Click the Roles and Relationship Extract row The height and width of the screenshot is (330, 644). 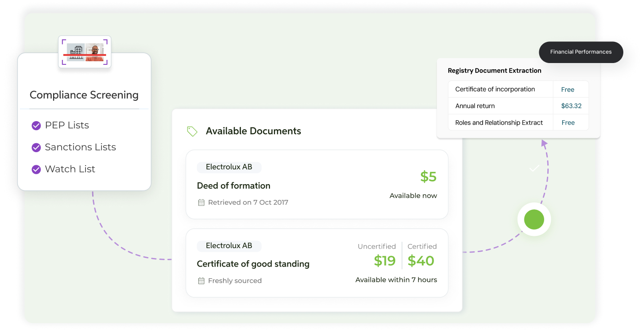pyautogui.click(x=518, y=122)
